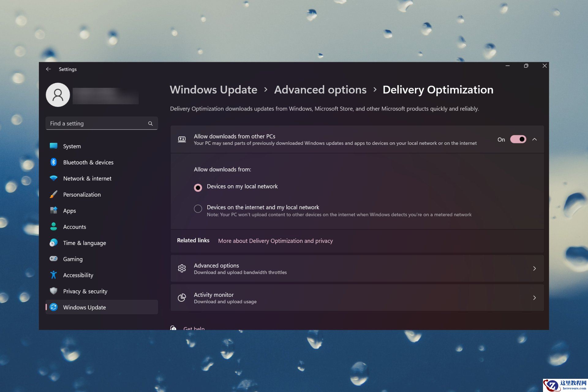Click the user profile avatar

tap(58, 95)
